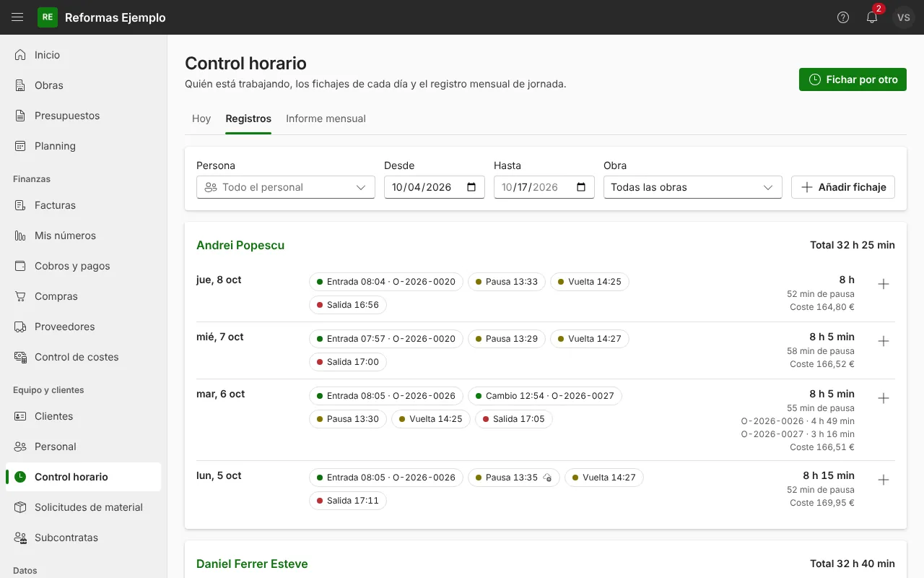Click the Inicio home icon in sidebar
The height and width of the screenshot is (578, 924).
pos(20,55)
